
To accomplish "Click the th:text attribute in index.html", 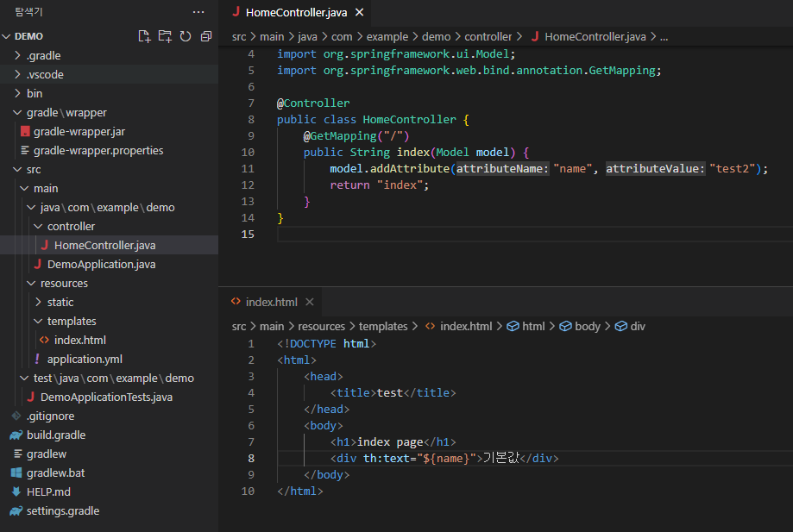I will click(387, 458).
